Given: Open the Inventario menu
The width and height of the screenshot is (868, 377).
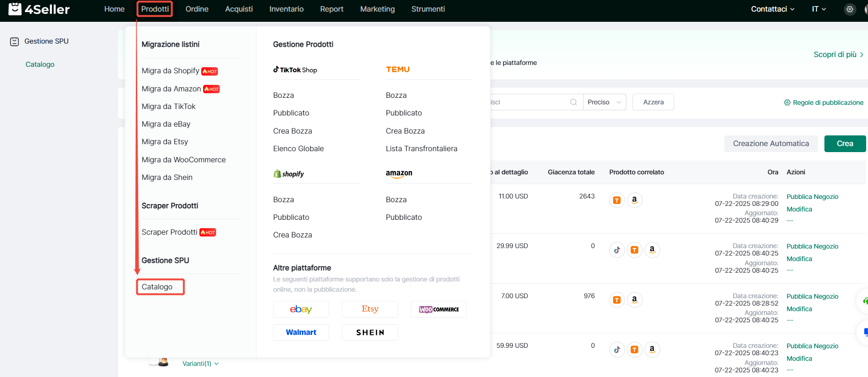Looking at the screenshot, I should pyautogui.click(x=287, y=9).
